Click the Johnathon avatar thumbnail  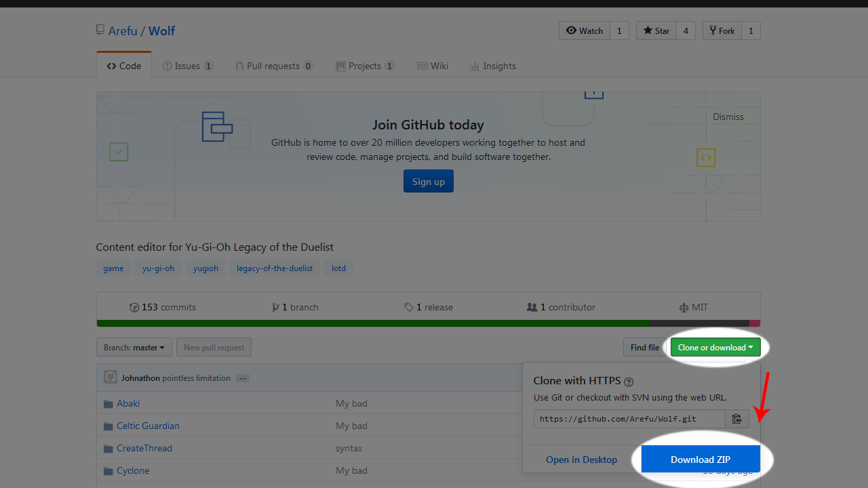point(111,378)
